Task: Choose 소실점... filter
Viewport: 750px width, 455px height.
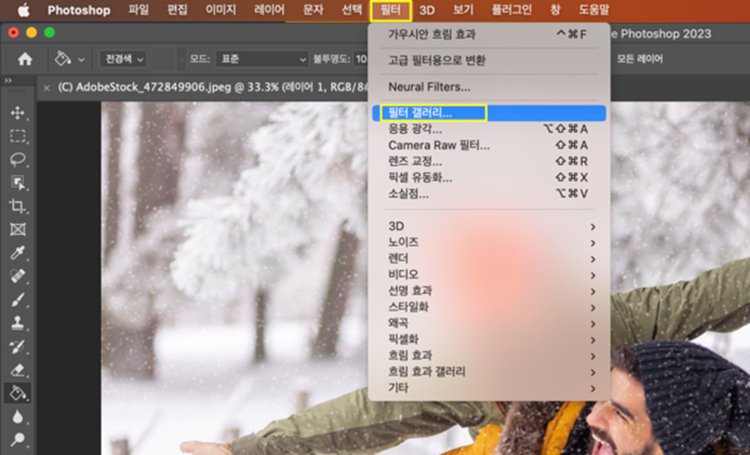Action: (x=489, y=194)
